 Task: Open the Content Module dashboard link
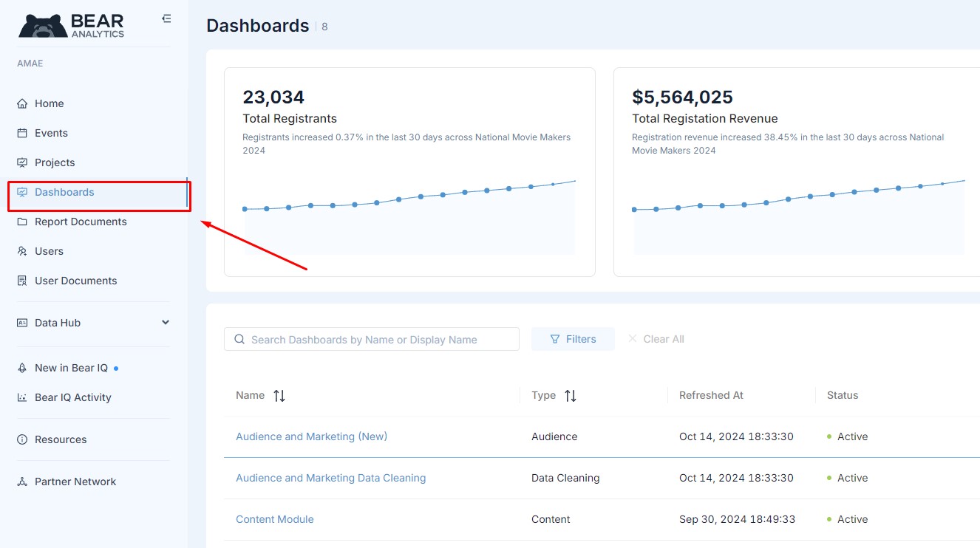coord(274,519)
